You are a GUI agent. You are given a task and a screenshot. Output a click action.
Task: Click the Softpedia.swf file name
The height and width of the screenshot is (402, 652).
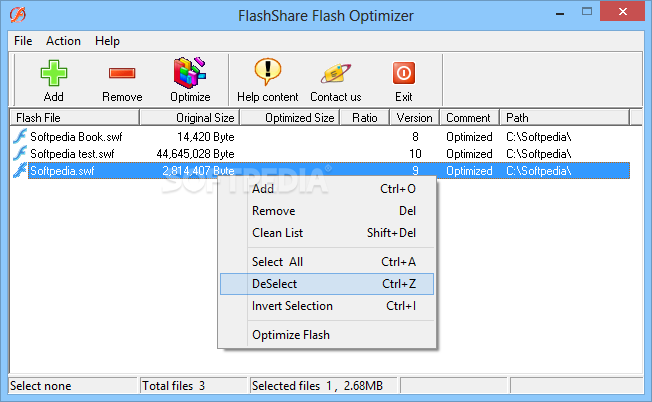point(62,171)
